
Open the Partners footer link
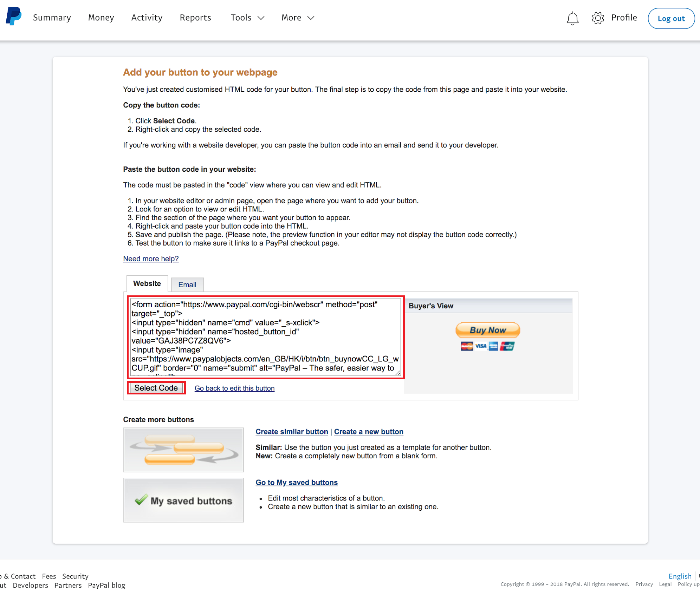(68, 585)
